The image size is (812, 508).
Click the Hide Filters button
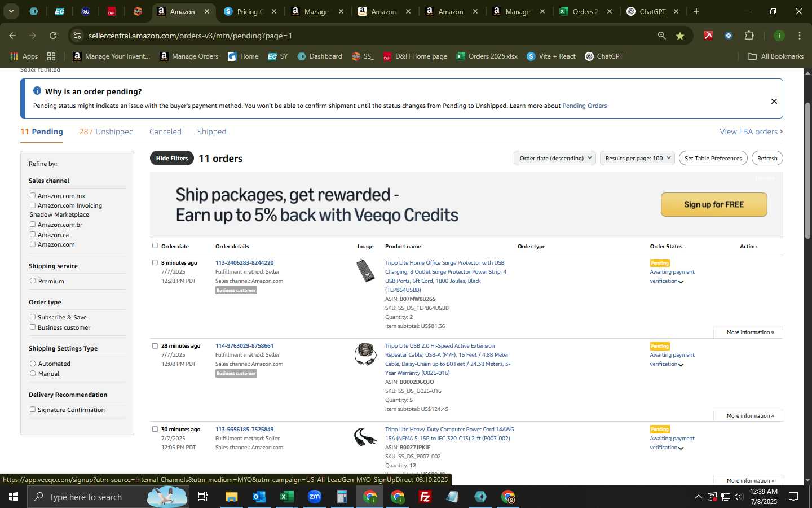point(172,159)
